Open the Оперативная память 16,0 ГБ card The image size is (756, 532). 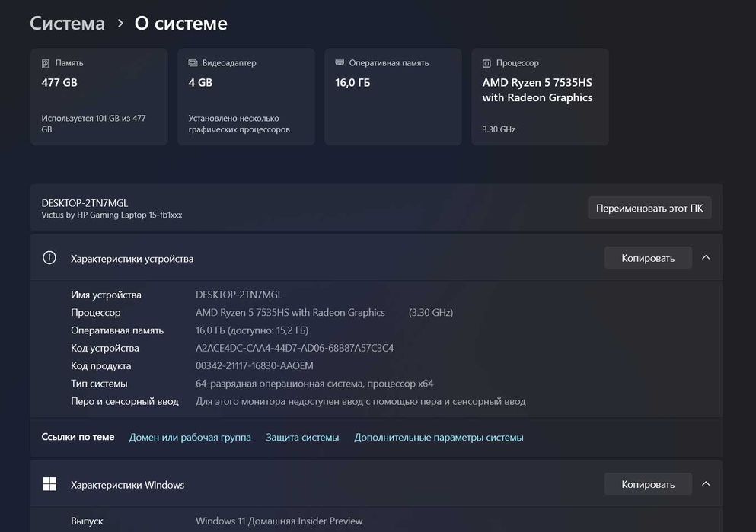(393, 97)
